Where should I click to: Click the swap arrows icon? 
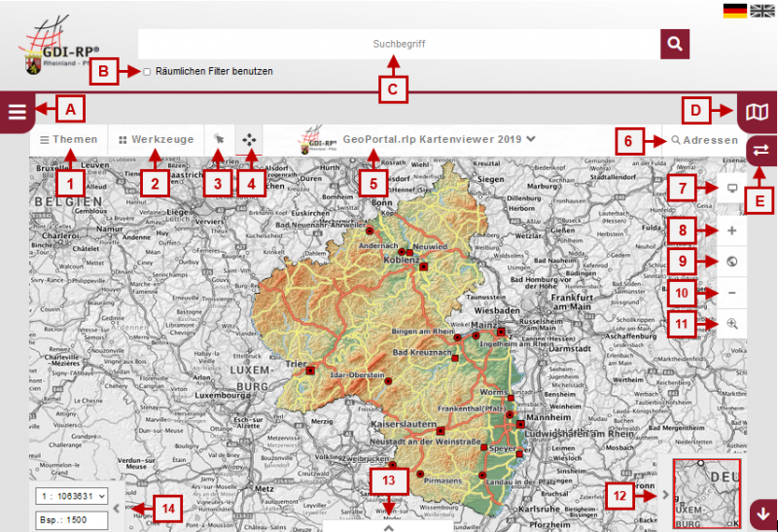point(761,150)
